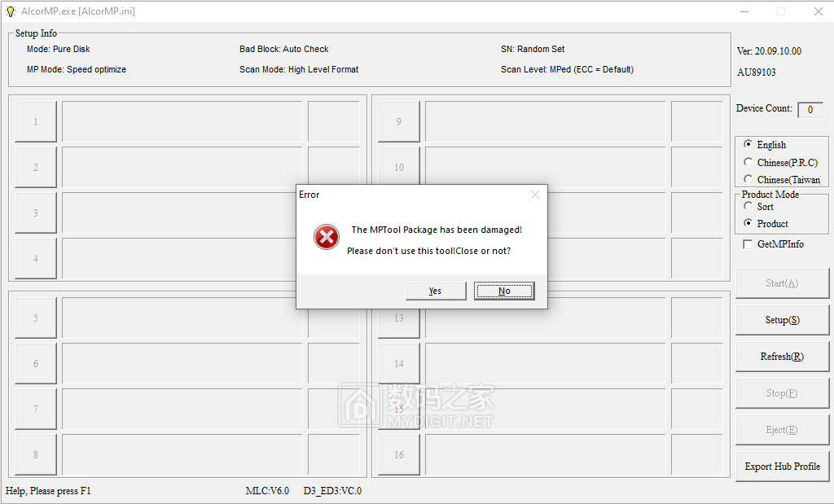
Task: Click port slot button 5
Action: point(36,318)
